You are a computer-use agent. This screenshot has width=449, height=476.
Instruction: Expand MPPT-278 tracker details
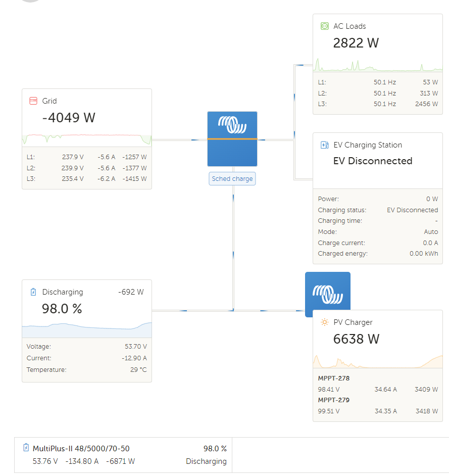pos(334,378)
